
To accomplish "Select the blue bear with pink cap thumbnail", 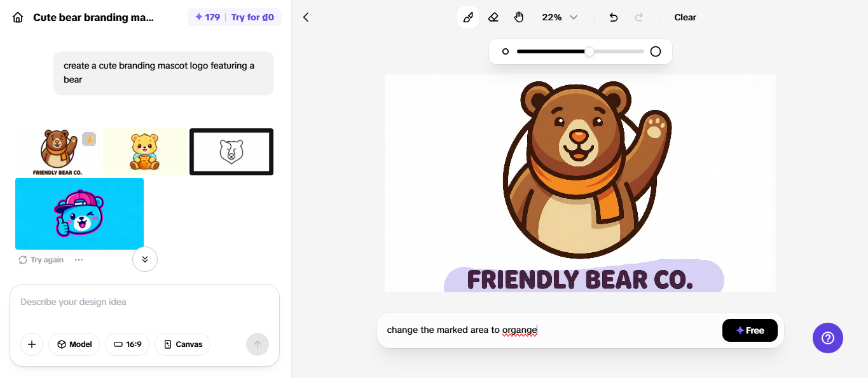I will [79, 213].
